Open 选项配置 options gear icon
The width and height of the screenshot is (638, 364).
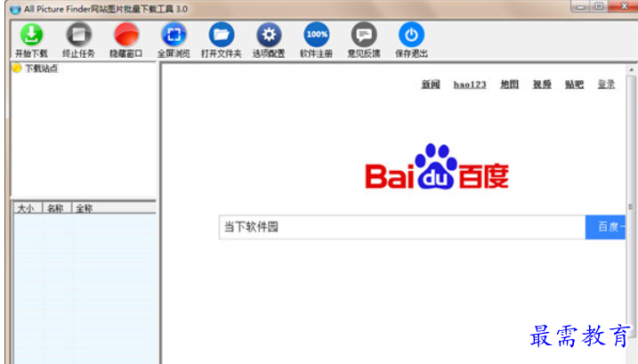(269, 35)
